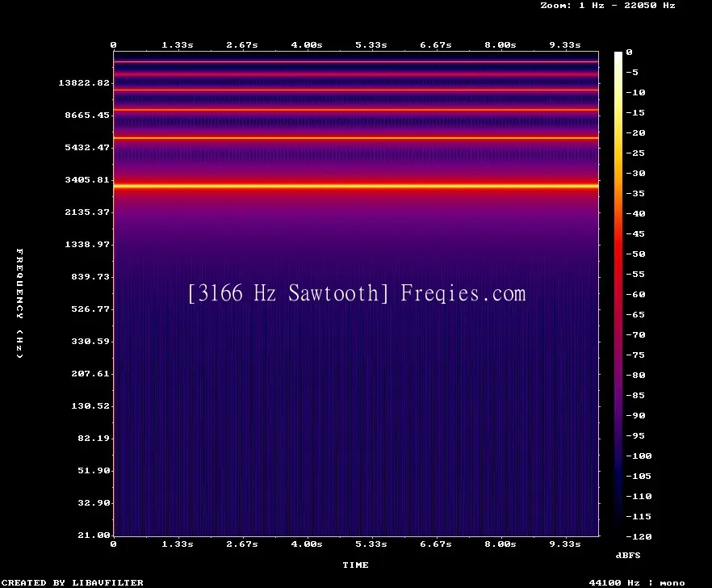Click the 82.19 frequency label
Viewport: 712px width, 588px height.
click(94, 438)
